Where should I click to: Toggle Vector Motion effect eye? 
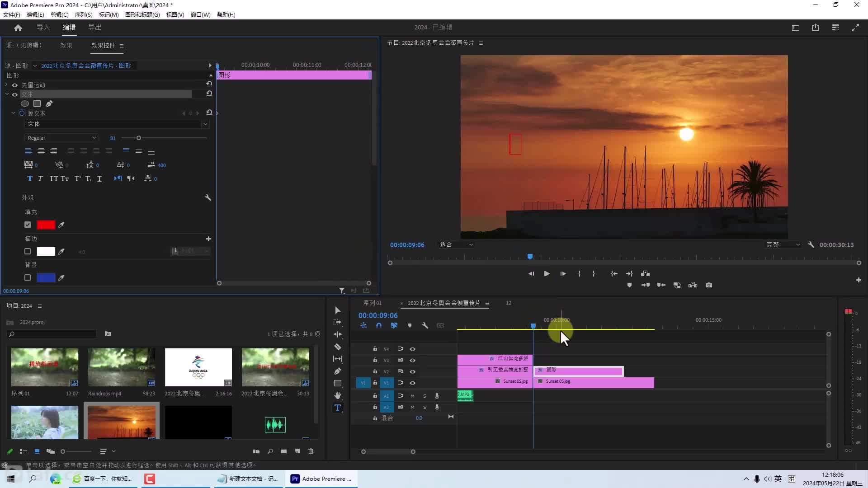click(14, 85)
